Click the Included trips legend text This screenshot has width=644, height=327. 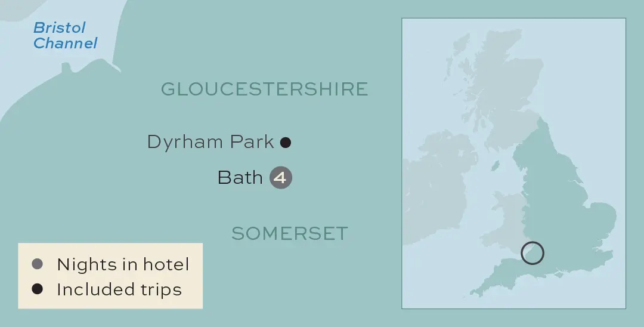pos(119,289)
